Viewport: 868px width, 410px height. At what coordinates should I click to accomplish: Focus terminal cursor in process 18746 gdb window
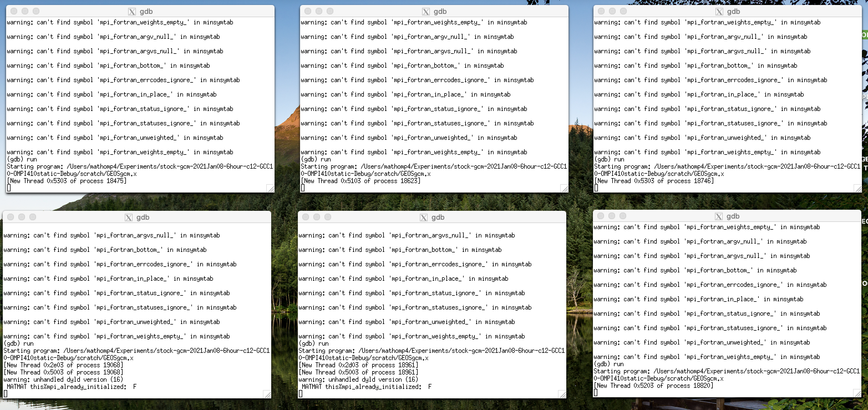point(596,188)
